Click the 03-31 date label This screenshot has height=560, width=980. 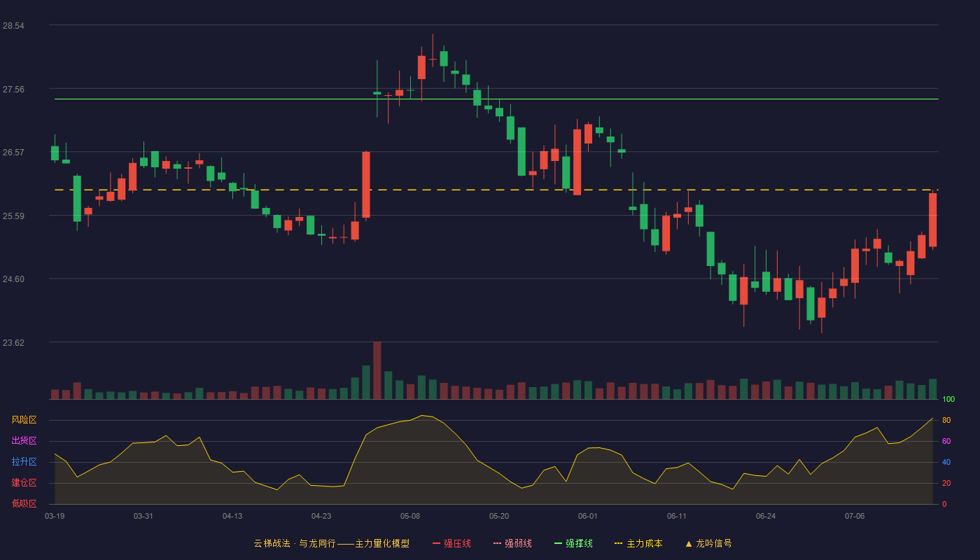click(143, 516)
